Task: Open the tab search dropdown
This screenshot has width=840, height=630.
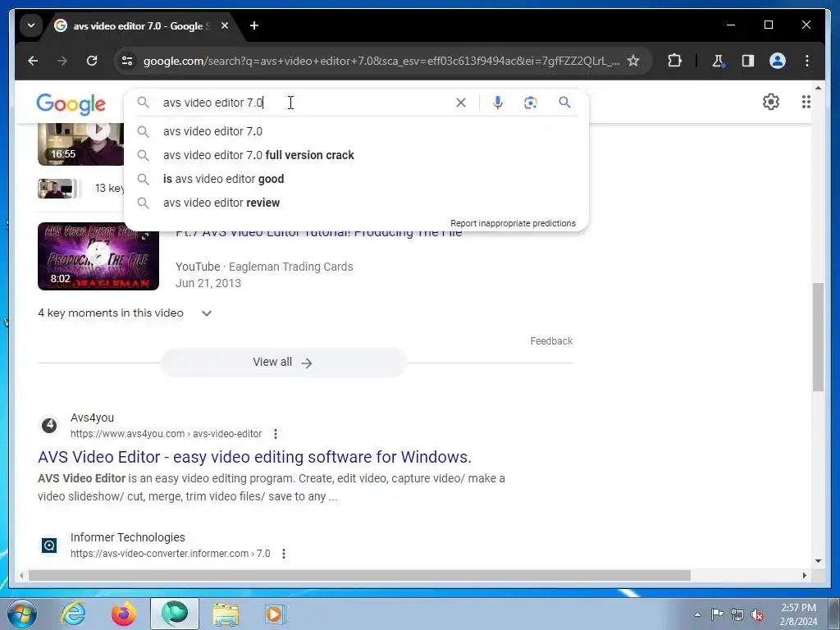Action: 31,25
